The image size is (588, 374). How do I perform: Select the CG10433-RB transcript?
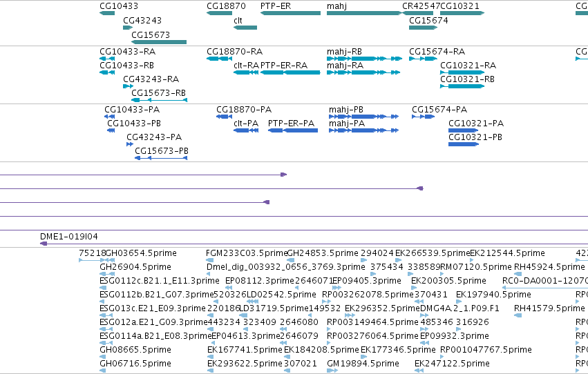tap(107, 72)
